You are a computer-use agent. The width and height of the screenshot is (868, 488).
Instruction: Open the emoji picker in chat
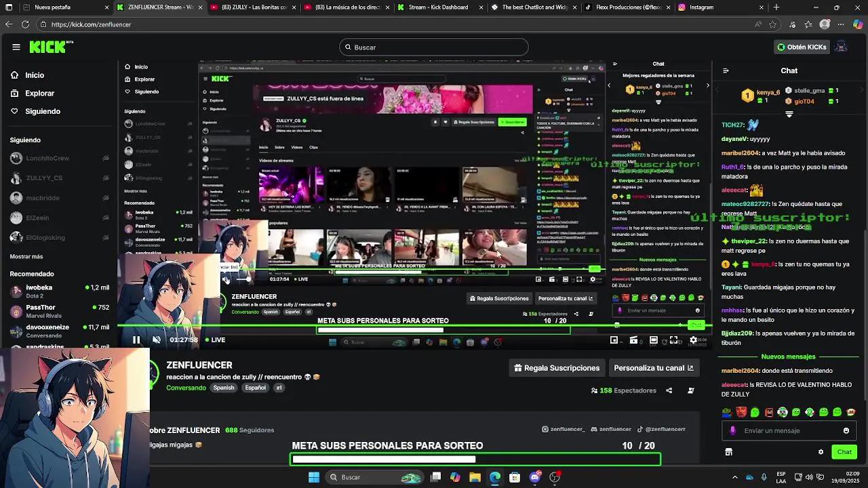pyautogui.click(x=846, y=430)
